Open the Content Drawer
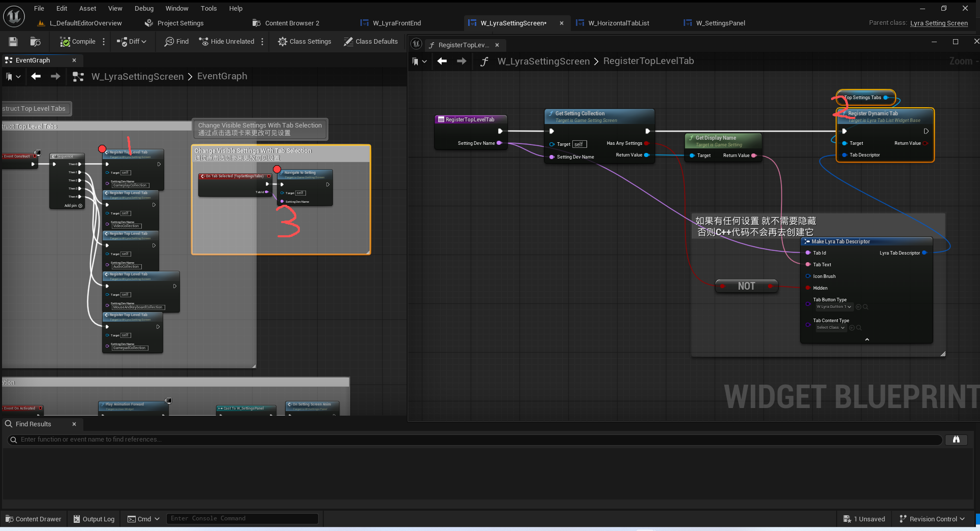 [x=33, y=519]
